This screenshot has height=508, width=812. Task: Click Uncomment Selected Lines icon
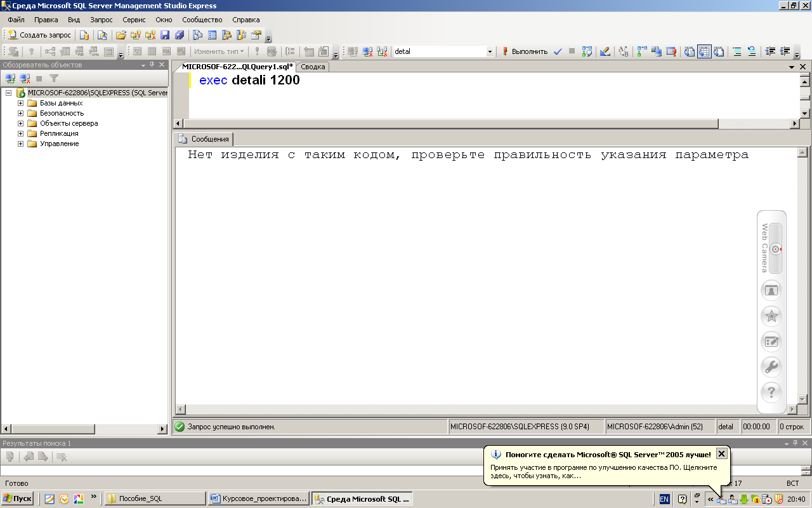click(x=752, y=51)
